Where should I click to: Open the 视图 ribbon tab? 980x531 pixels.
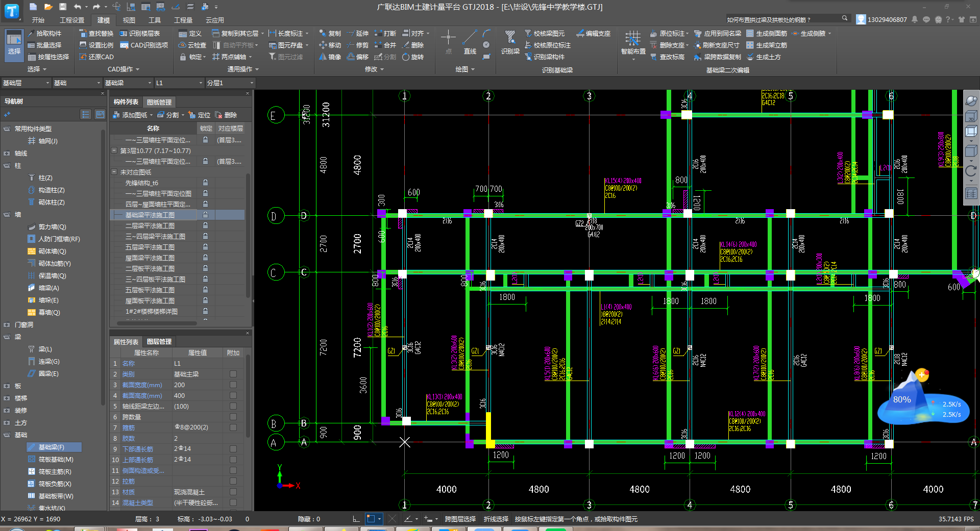coord(129,20)
